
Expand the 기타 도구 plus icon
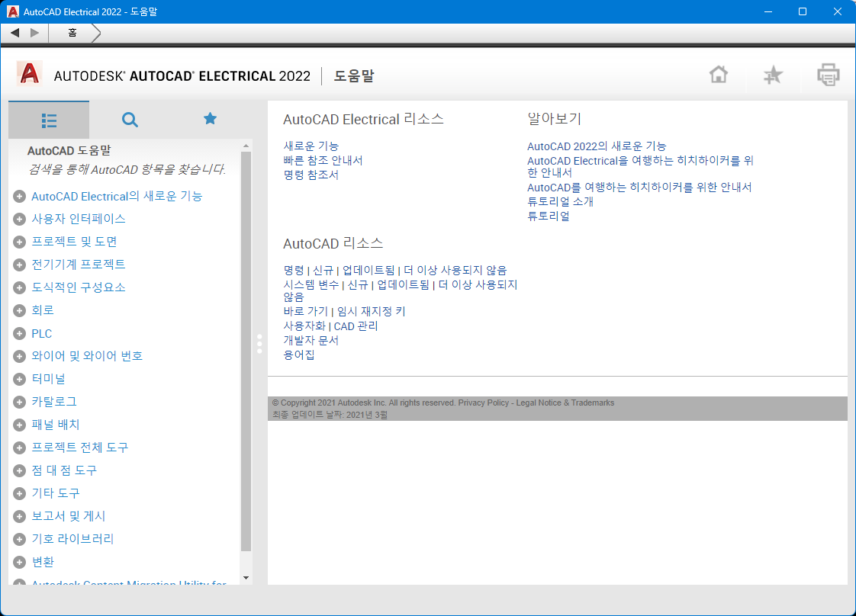(x=19, y=494)
